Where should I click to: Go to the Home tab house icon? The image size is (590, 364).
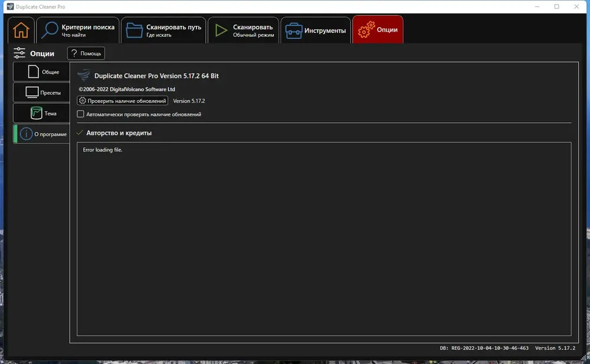(21, 30)
